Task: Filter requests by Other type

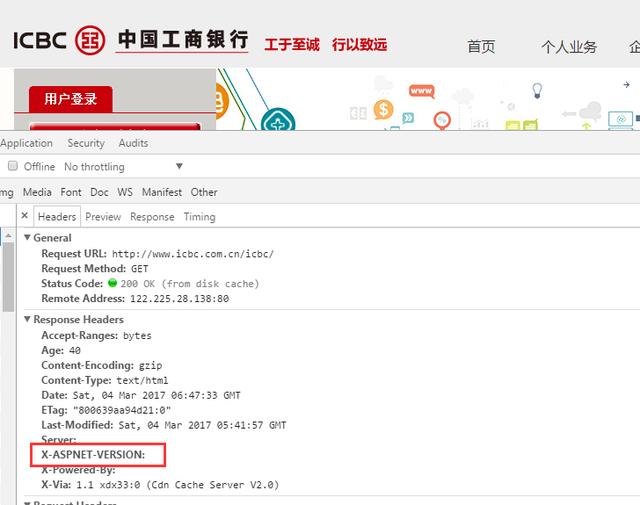Action: pos(204,192)
